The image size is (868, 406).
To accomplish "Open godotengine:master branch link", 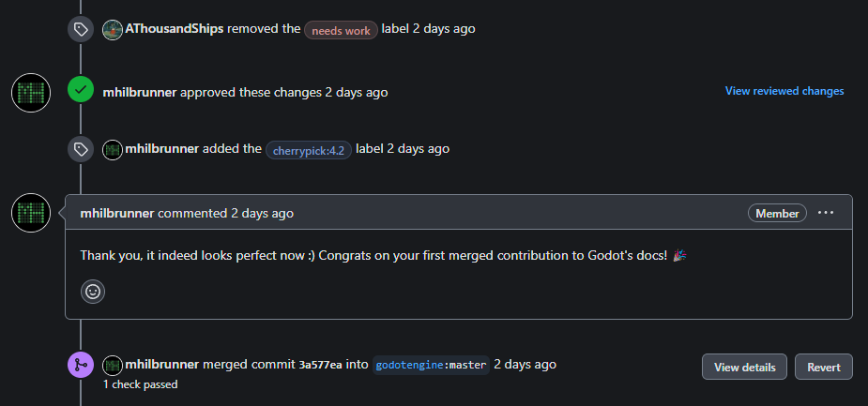I will coord(432,365).
